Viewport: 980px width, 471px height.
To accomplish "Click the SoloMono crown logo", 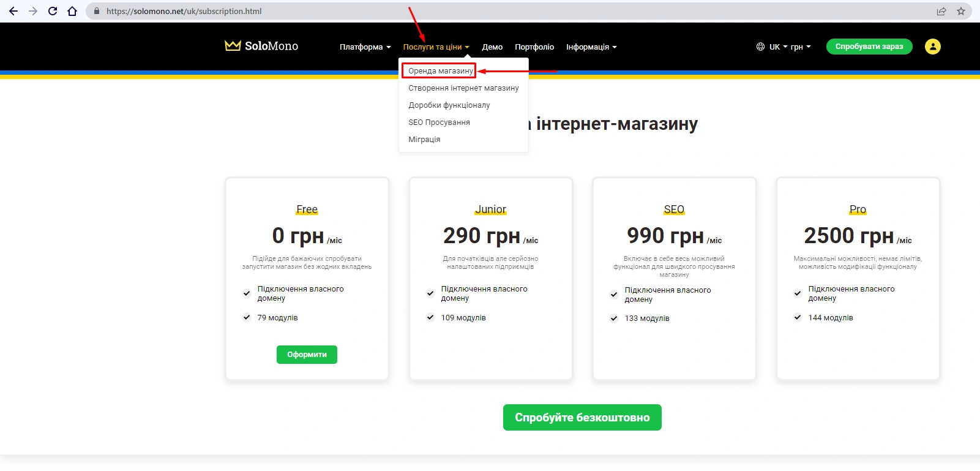I will click(x=233, y=46).
